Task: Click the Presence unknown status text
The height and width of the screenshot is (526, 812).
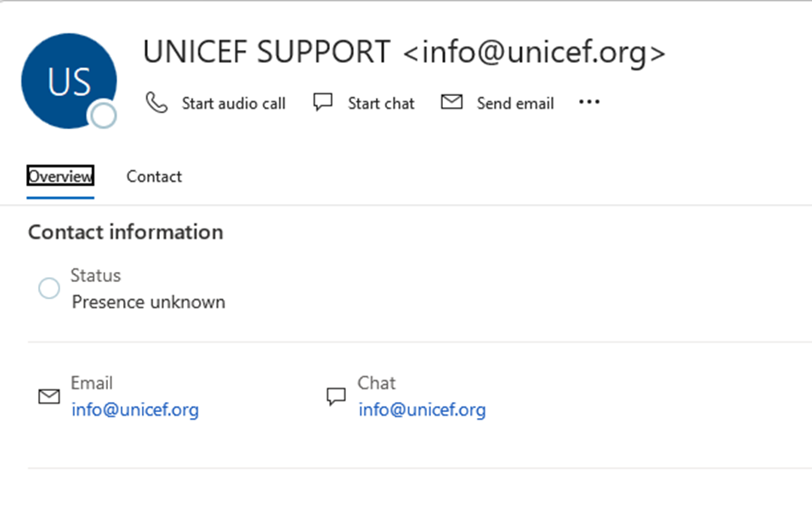Action: point(149,302)
